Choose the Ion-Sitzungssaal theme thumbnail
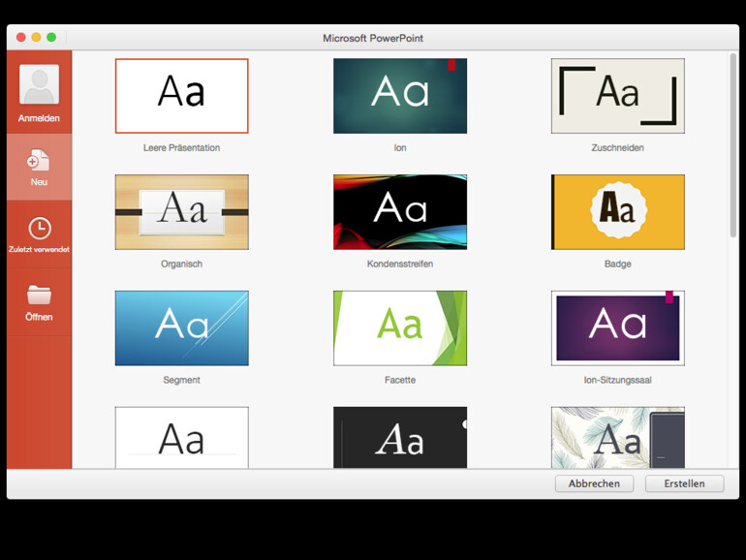 pos(618,328)
